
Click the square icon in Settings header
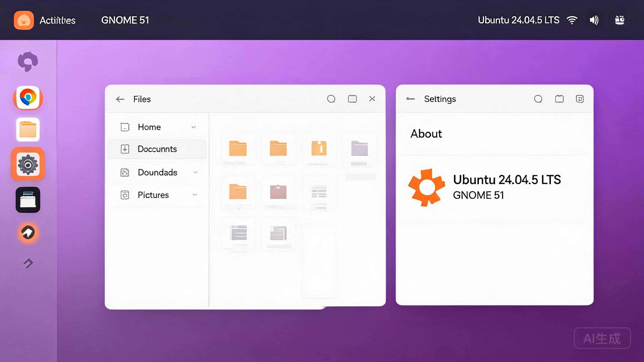coord(559,99)
